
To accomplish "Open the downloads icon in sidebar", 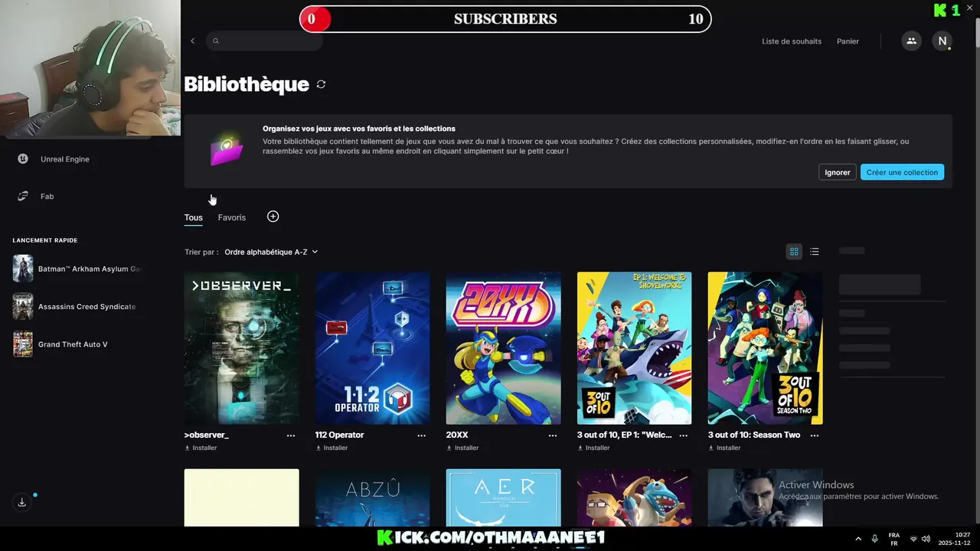I will 22,503.
